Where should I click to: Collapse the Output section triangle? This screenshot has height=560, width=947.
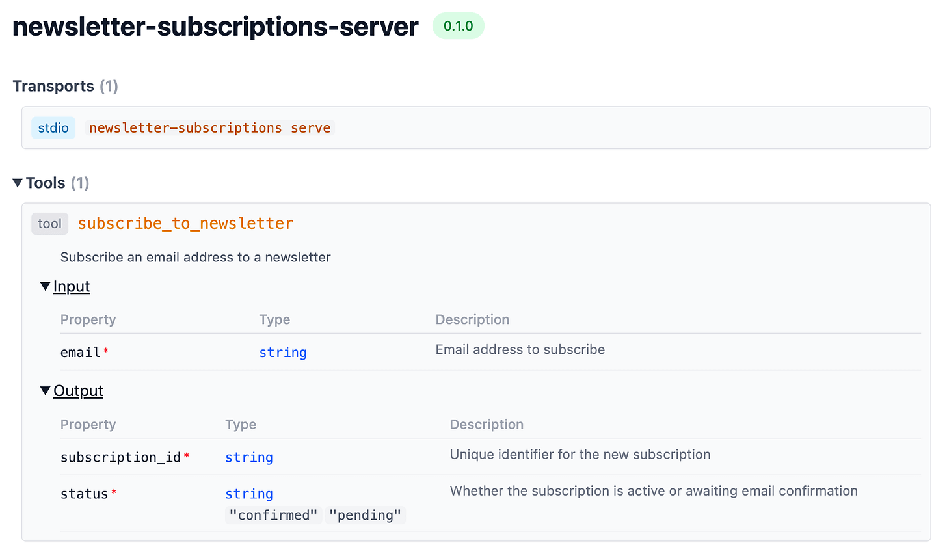[45, 391]
